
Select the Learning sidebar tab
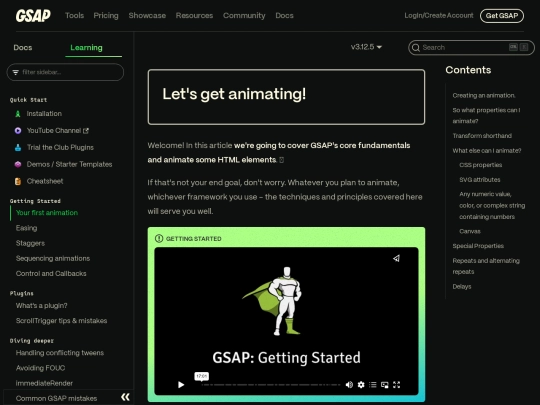tap(86, 48)
